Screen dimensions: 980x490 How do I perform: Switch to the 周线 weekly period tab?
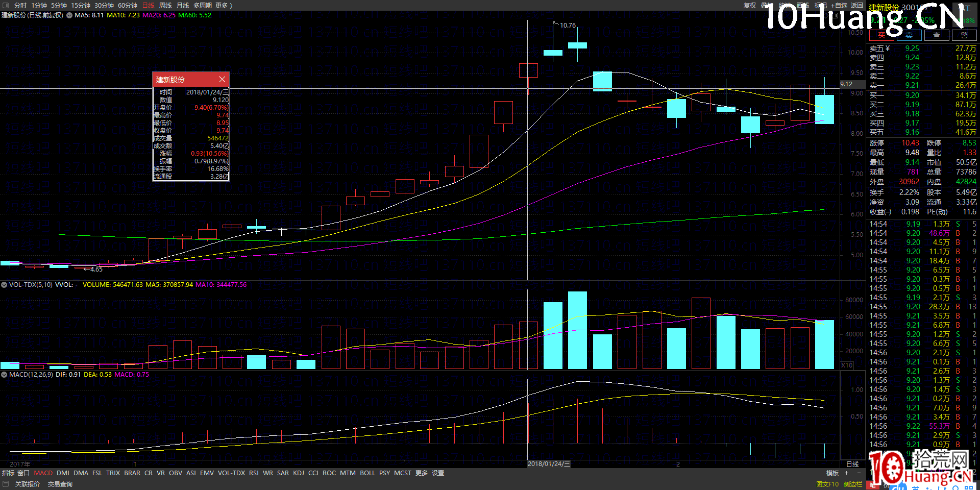(165, 5)
